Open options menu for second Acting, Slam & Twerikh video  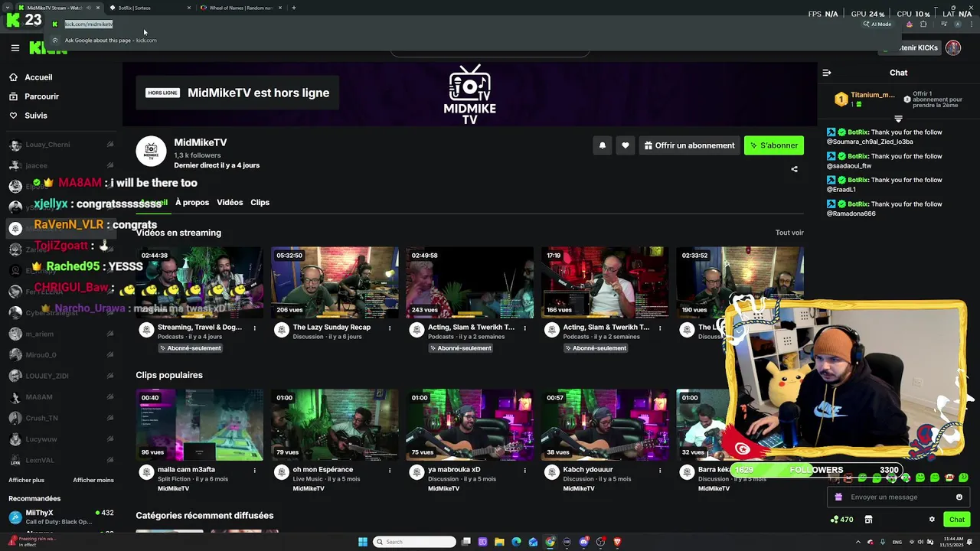(660, 328)
